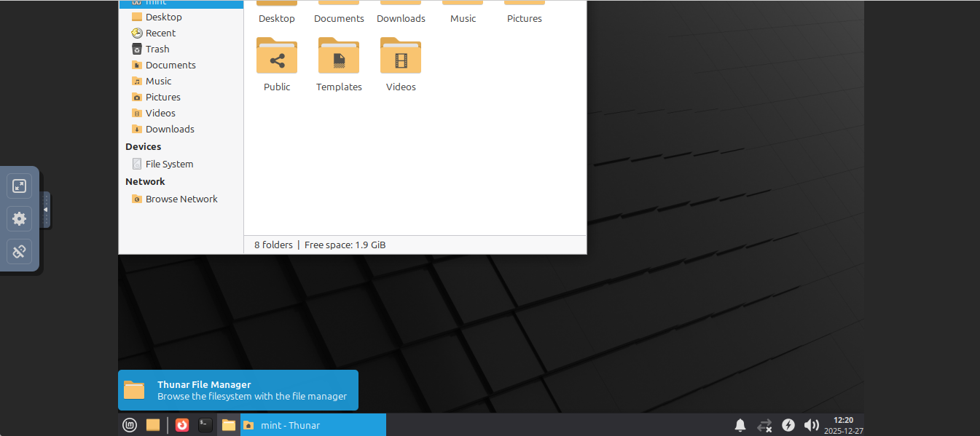Click the Desktop folder label in main view
Screen dimensions: 980x436
coord(277,18)
